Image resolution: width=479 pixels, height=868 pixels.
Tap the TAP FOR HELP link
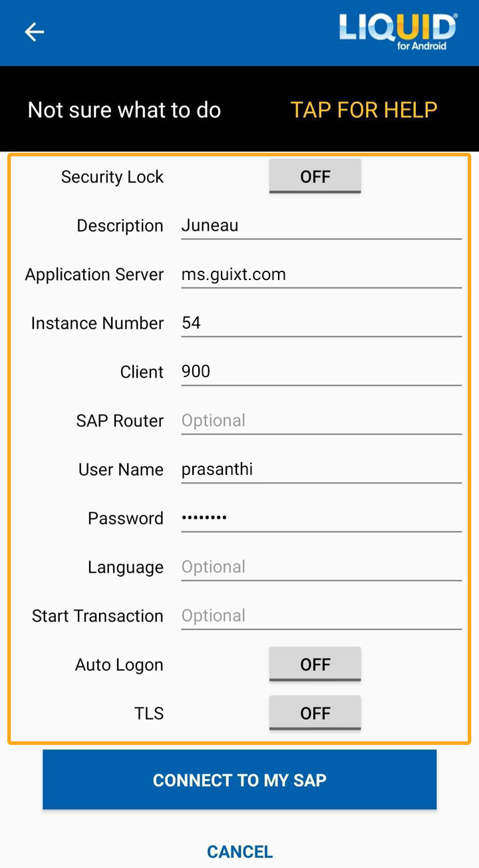coord(364,110)
